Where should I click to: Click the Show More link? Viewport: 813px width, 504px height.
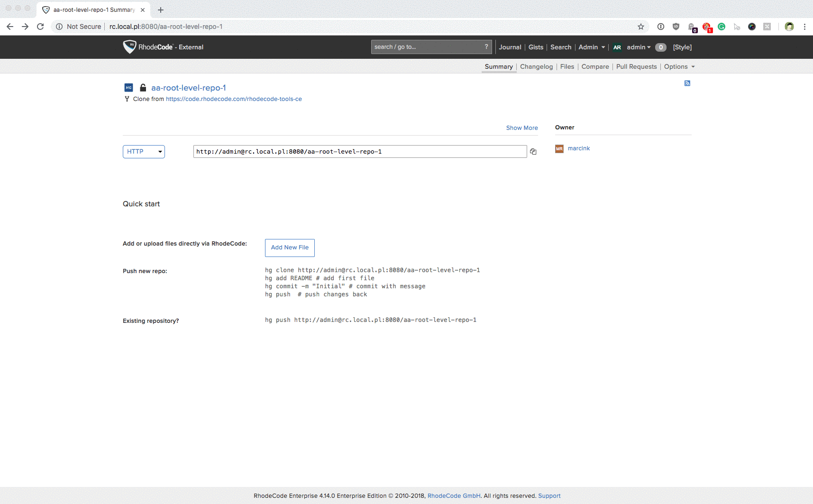521,128
